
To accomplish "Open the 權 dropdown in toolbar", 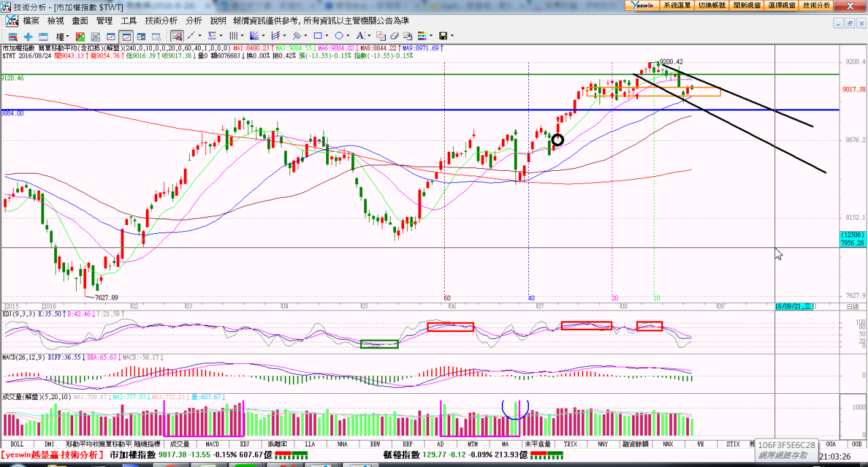I will pos(62,36).
